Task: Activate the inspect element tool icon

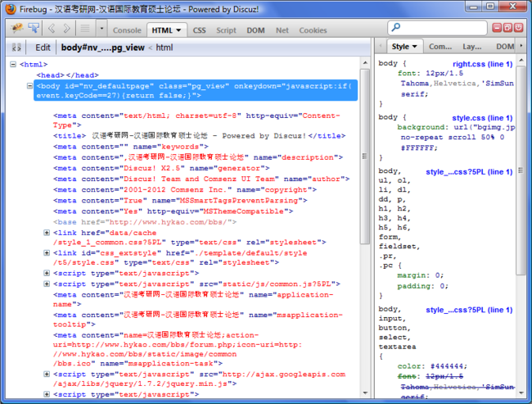Action: pyautogui.click(x=34, y=28)
